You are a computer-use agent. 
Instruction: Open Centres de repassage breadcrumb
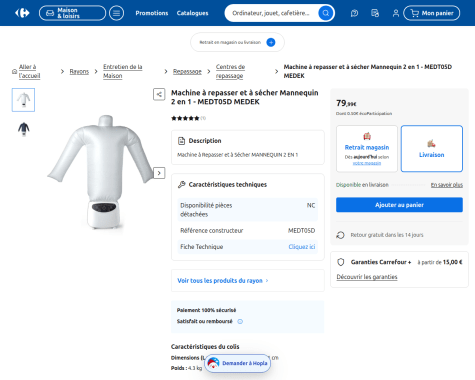point(230,71)
